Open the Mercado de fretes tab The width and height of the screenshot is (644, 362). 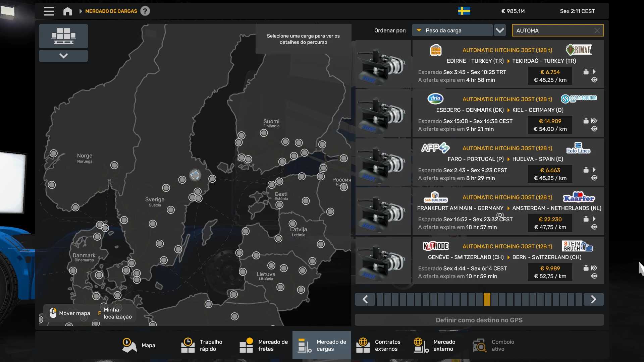click(x=264, y=345)
